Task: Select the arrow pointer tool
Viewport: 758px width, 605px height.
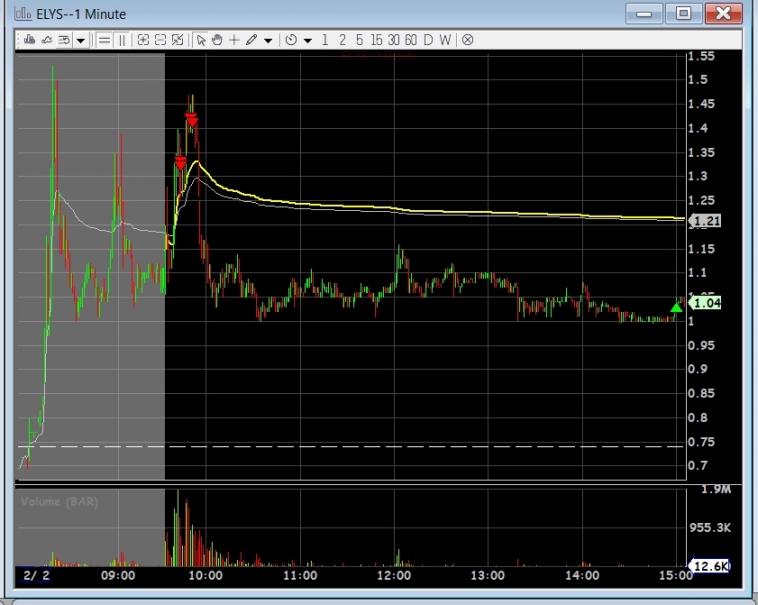Action: (x=201, y=40)
